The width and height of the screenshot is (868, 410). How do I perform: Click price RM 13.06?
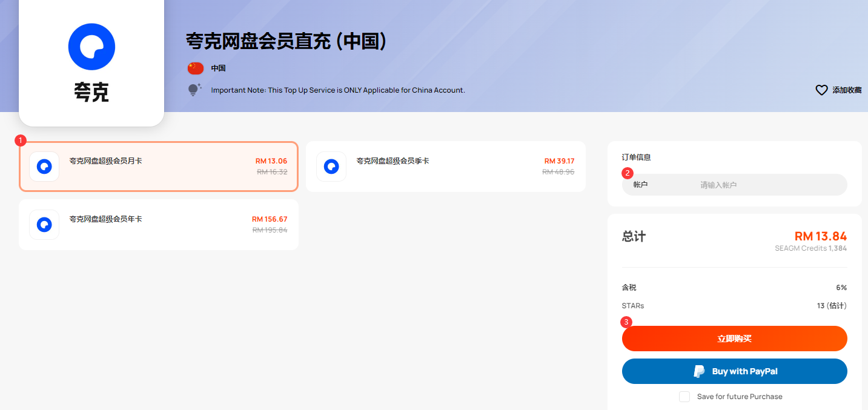(271, 161)
